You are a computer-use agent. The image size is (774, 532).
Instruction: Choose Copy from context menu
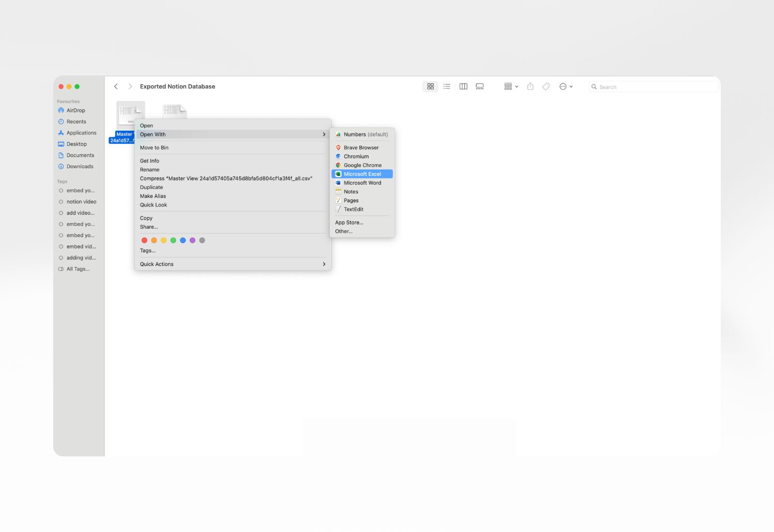(233, 218)
